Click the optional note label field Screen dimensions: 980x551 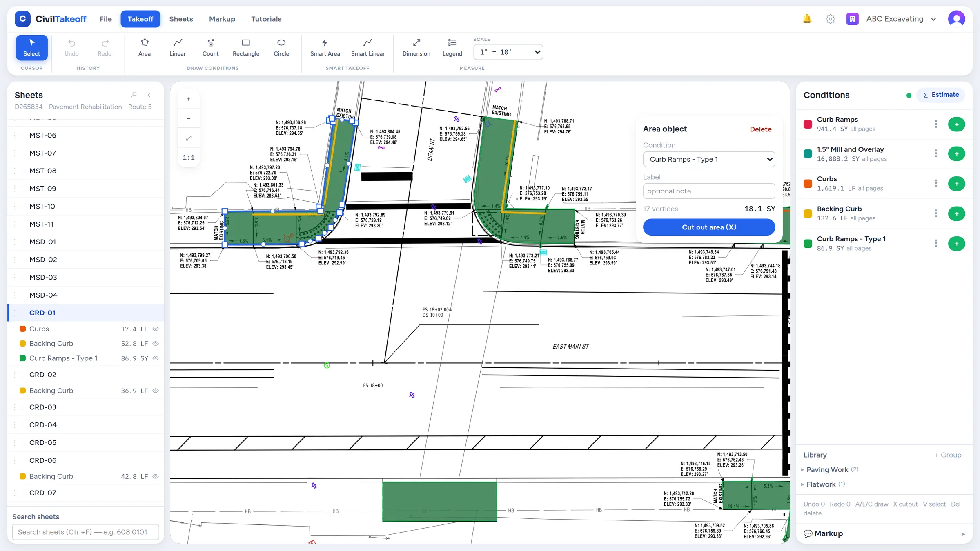pyautogui.click(x=709, y=191)
